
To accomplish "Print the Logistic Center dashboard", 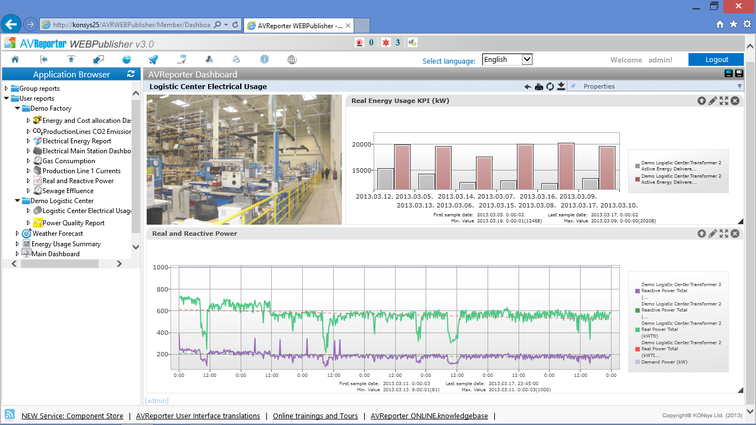I will point(539,86).
